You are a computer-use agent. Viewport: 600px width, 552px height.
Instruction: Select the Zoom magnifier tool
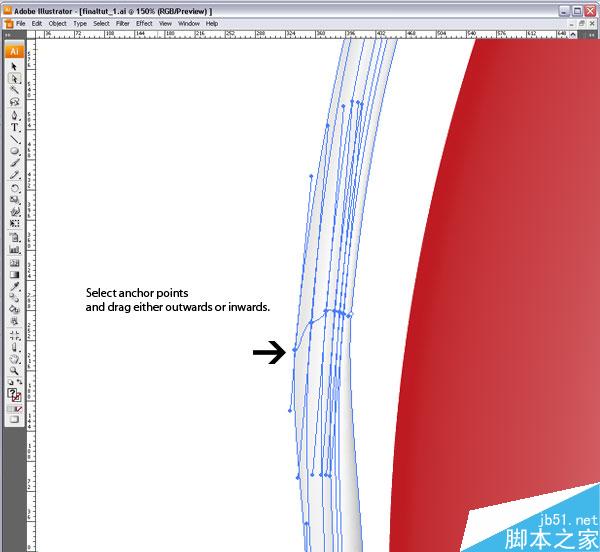14,371
